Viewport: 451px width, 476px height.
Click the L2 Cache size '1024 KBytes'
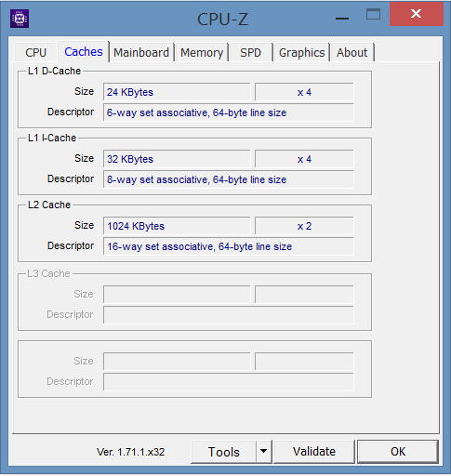point(177,226)
